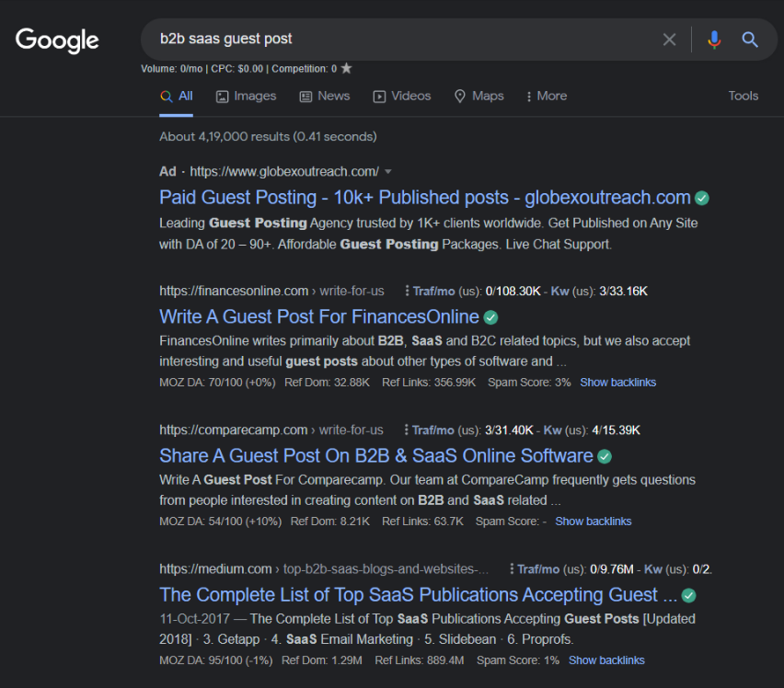Image resolution: width=784 pixels, height=688 pixels.
Task: Open the More search options menu
Action: pos(546,96)
